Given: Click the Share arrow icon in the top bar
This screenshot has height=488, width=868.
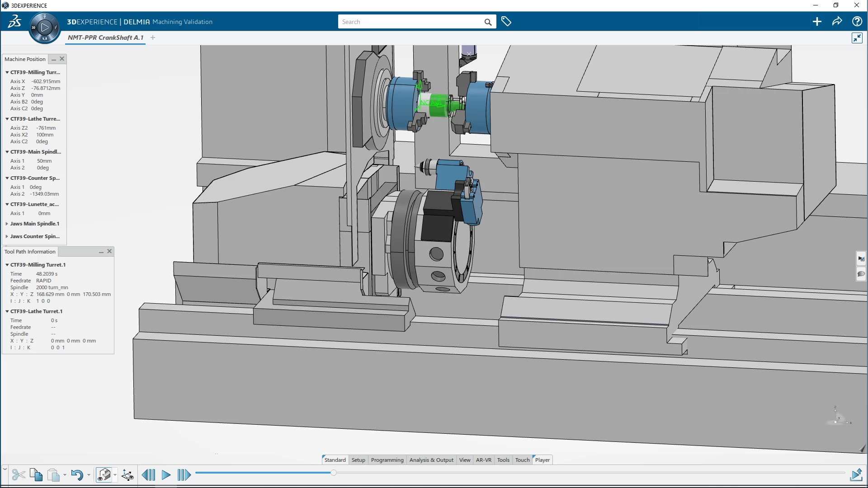Looking at the screenshot, I should tap(837, 21).
